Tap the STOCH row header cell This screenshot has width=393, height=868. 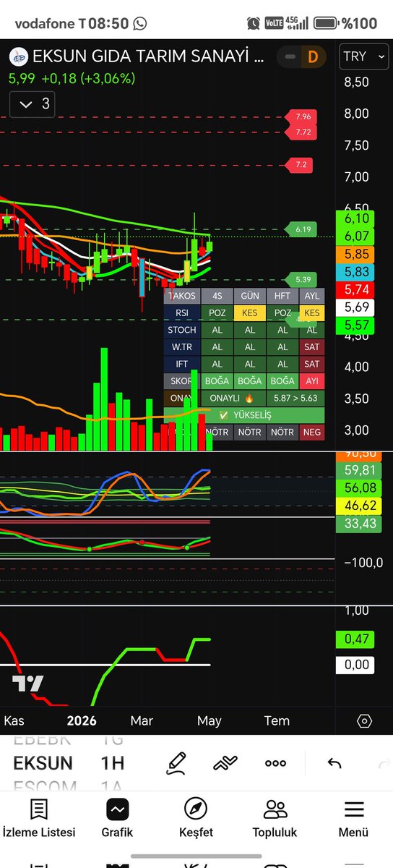[x=182, y=330]
